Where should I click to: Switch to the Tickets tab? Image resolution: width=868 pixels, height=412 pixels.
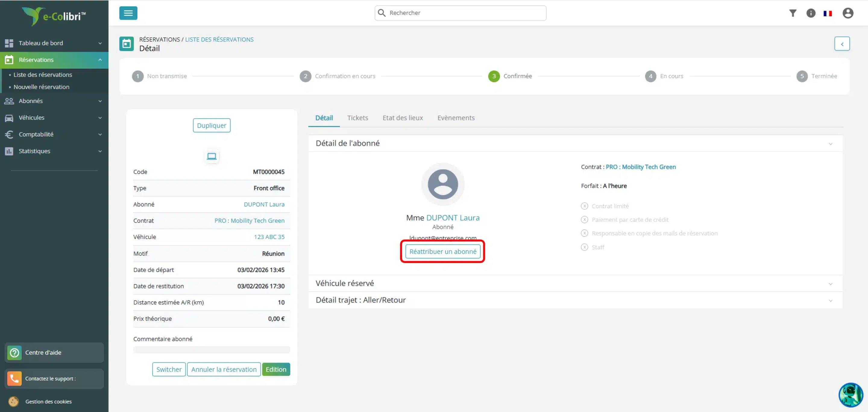357,118
